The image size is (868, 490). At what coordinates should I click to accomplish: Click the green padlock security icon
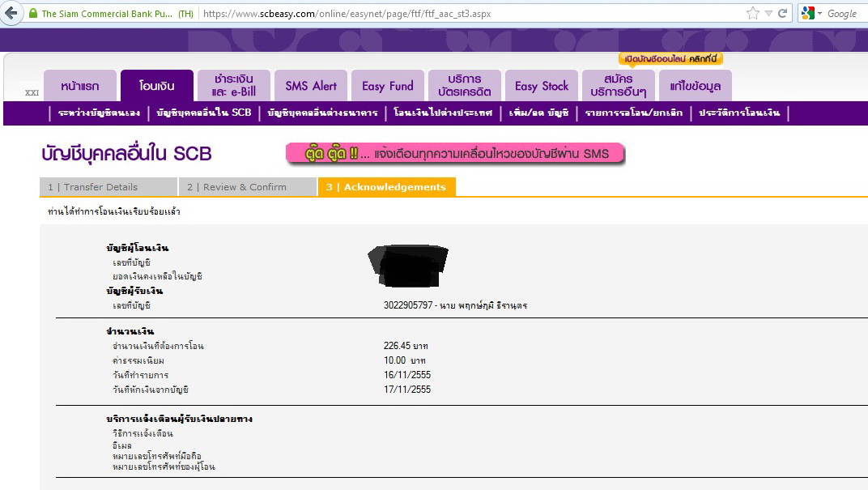pyautogui.click(x=32, y=13)
